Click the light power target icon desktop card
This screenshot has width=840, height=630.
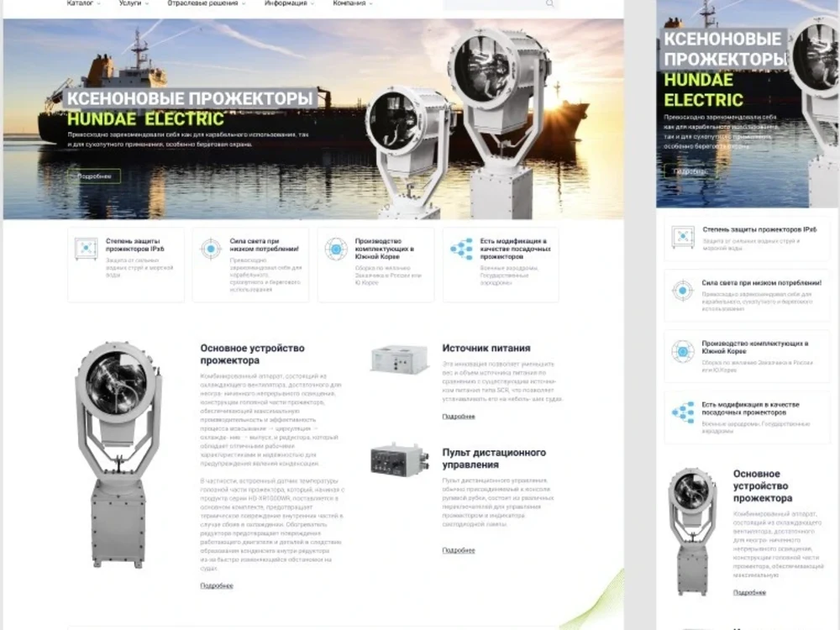(211, 249)
